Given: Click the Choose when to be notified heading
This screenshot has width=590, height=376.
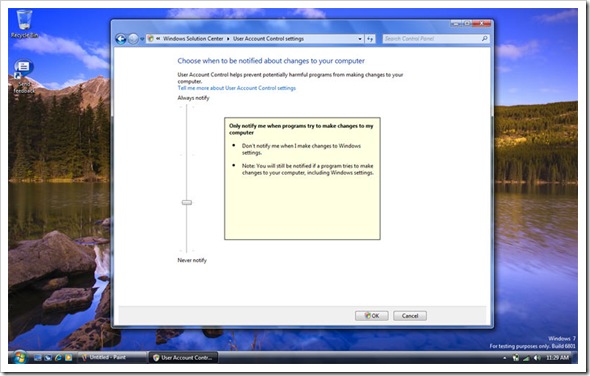Looking at the screenshot, I should [x=271, y=61].
